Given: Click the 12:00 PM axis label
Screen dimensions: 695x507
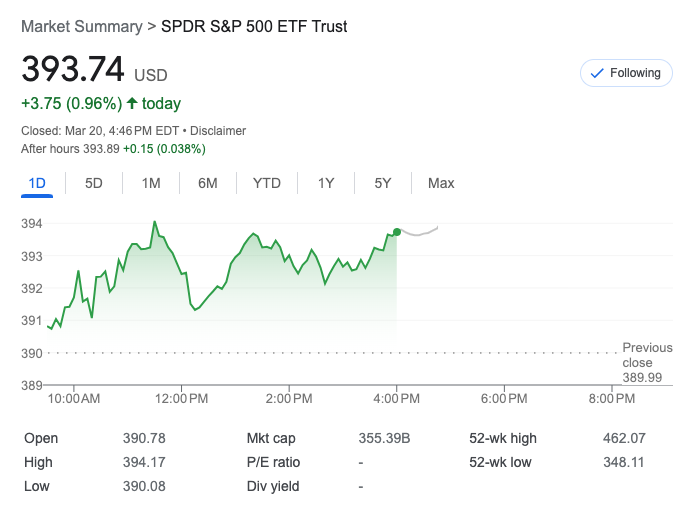Looking at the screenshot, I should click(x=182, y=399).
